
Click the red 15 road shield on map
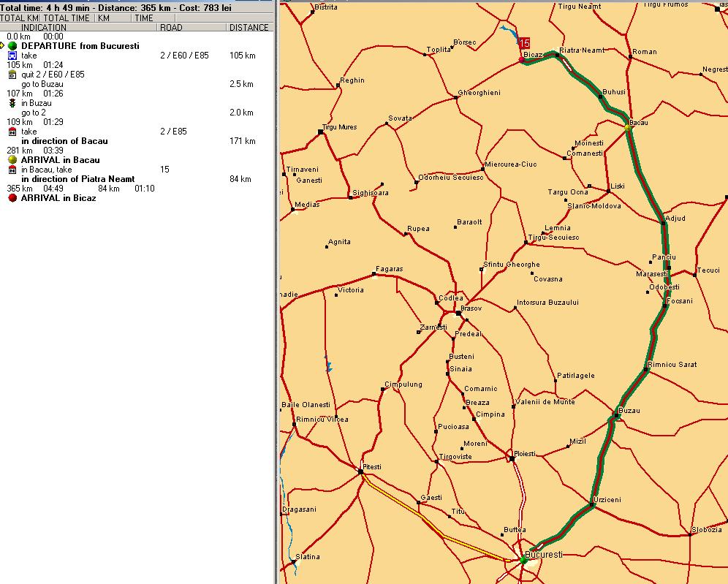tap(524, 43)
